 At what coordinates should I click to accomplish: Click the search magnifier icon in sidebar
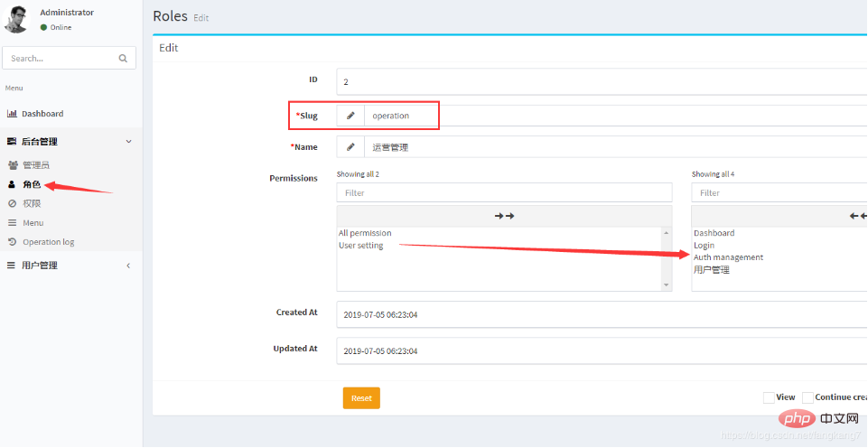click(x=123, y=59)
